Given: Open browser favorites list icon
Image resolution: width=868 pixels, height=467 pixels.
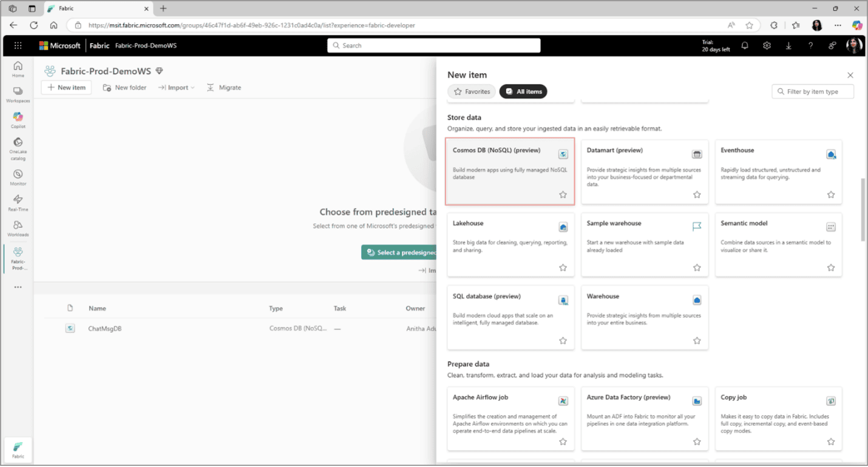Looking at the screenshot, I should (x=796, y=25).
